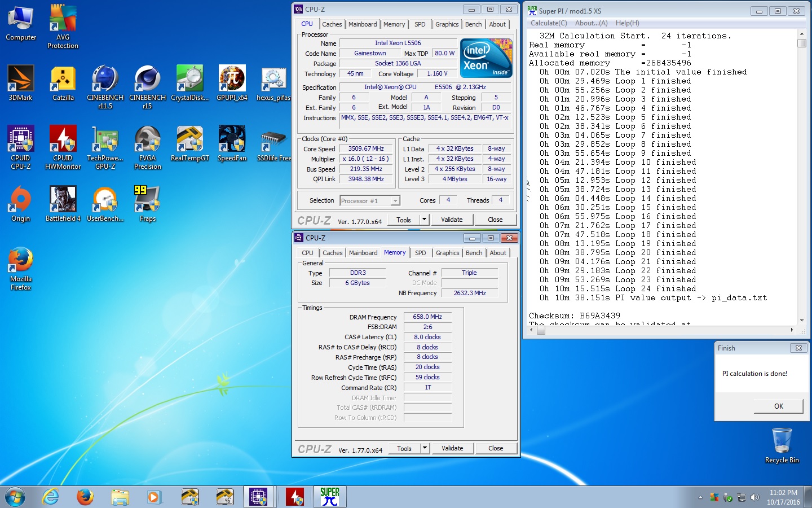Open Processor #1 selection dropdown
Viewport: 812px width, 508px height.
(x=370, y=200)
